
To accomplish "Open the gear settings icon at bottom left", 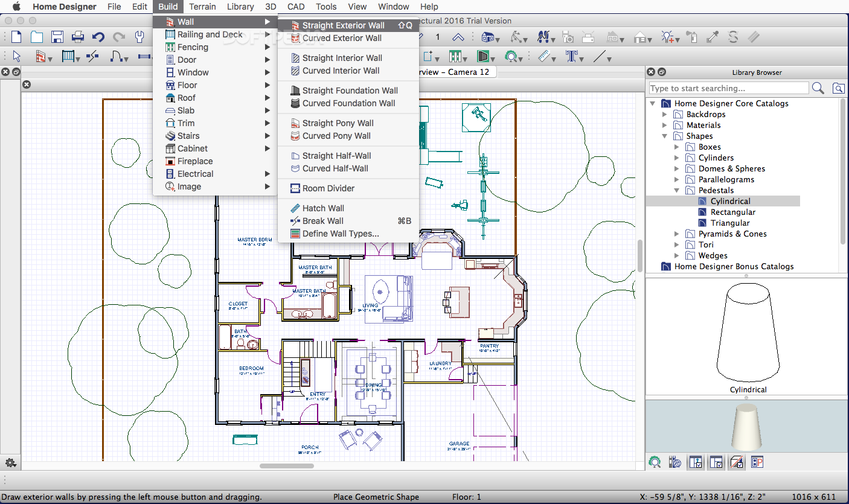I will [10, 463].
